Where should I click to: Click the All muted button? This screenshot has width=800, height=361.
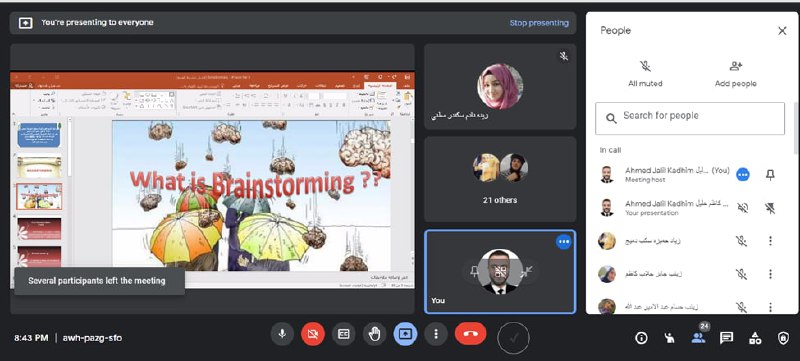coord(645,73)
